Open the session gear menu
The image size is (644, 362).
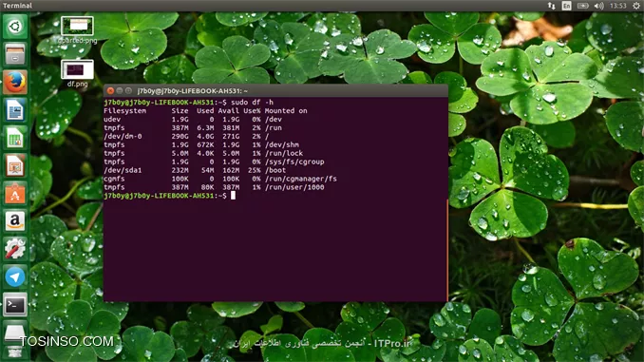coord(636,6)
